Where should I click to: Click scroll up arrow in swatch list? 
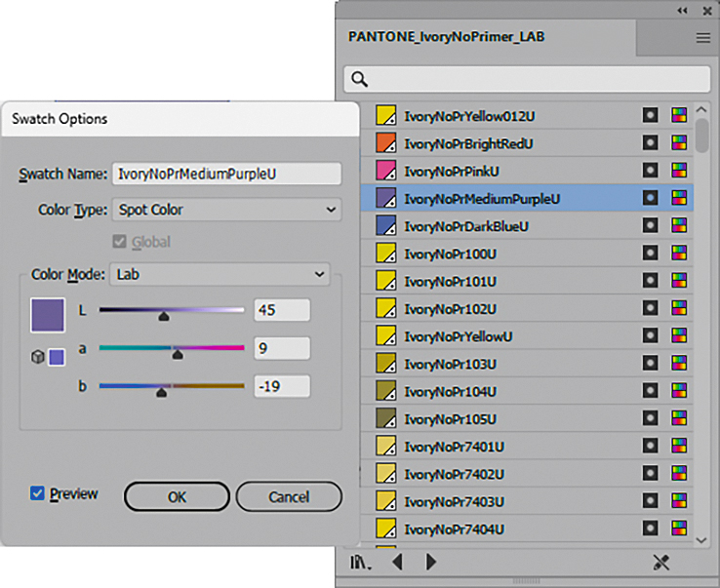[701, 110]
